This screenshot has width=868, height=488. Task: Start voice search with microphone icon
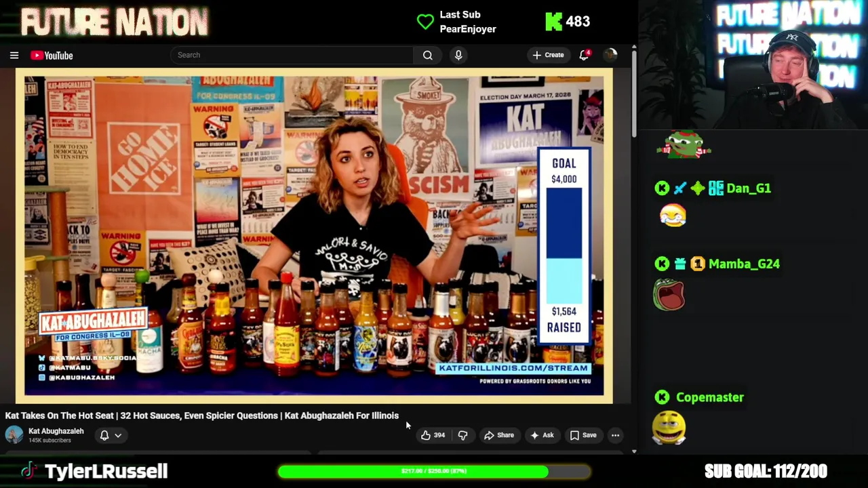tap(458, 55)
